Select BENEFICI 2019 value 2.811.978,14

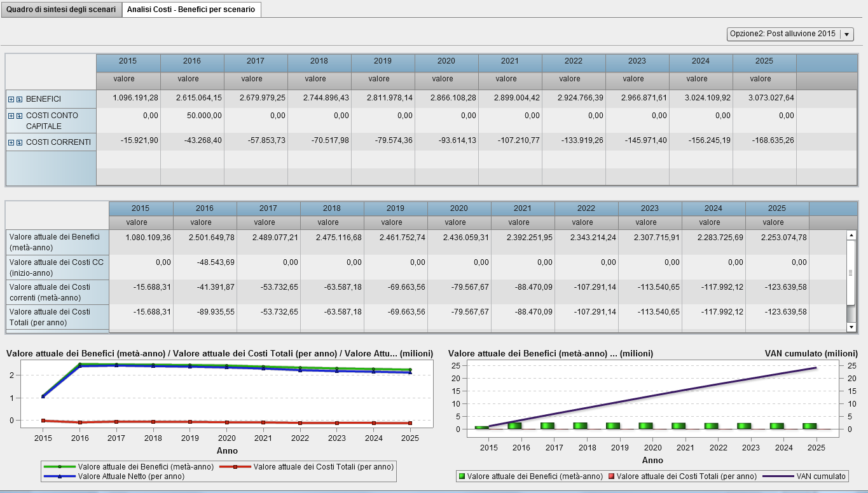pos(383,97)
